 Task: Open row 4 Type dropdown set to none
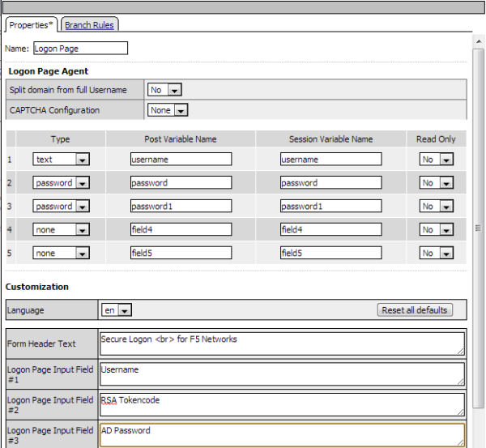point(60,230)
